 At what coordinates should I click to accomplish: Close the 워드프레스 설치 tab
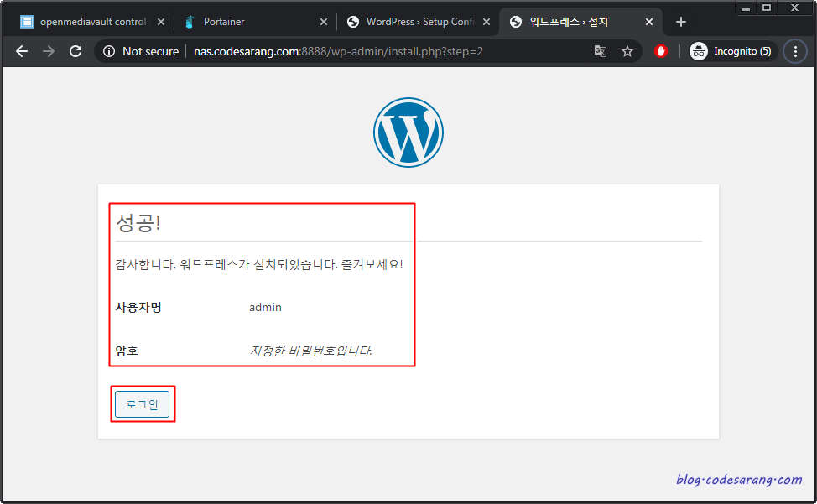tap(649, 22)
